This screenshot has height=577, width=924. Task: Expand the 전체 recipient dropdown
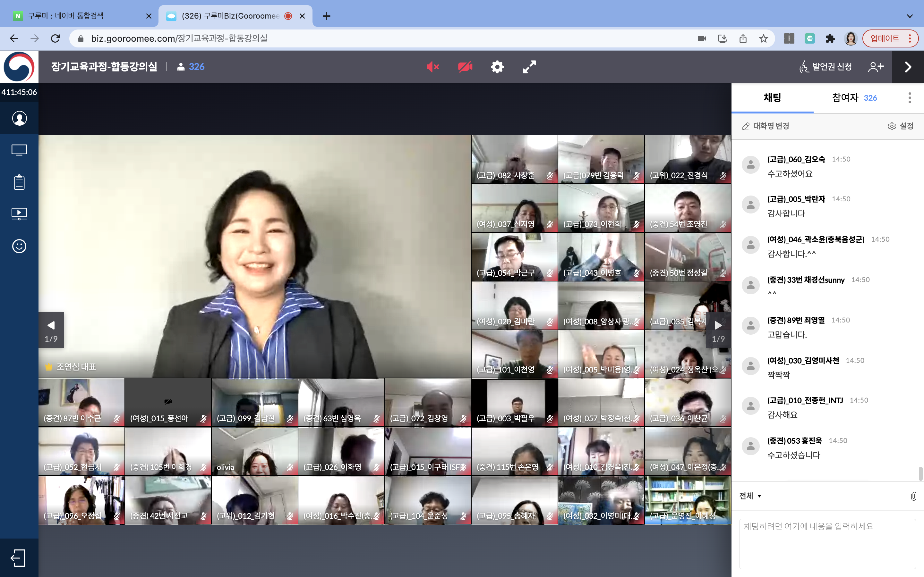pos(750,496)
